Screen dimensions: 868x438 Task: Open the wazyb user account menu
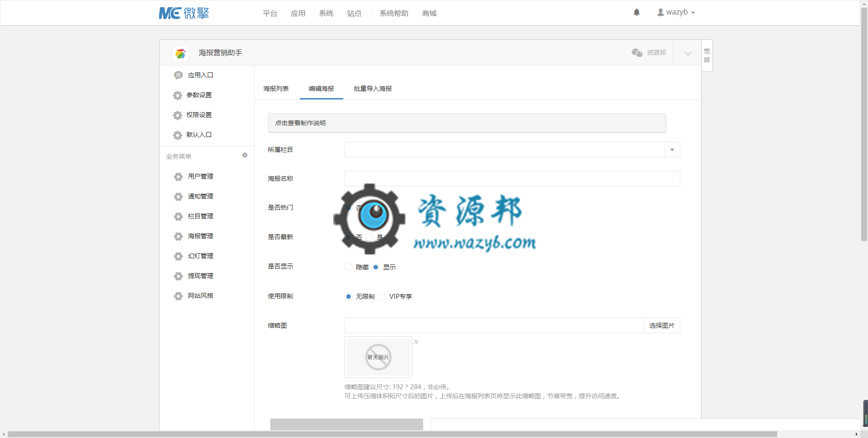(676, 12)
